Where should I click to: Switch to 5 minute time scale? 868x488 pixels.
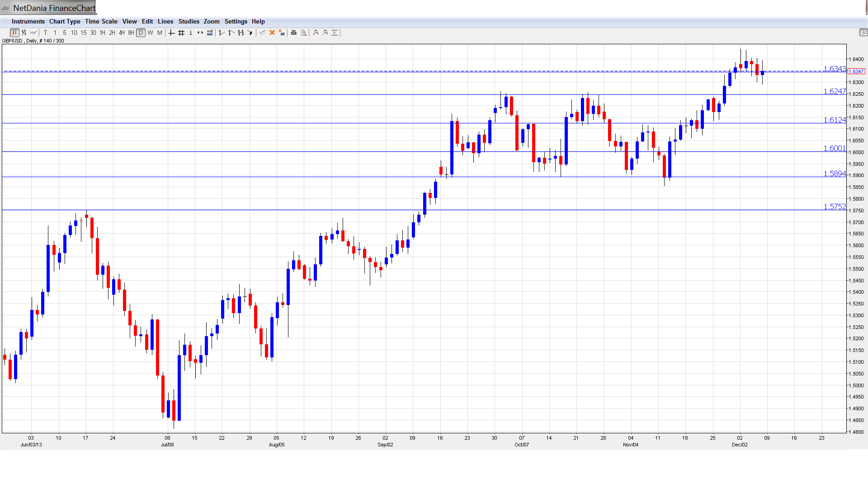tap(65, 33)
